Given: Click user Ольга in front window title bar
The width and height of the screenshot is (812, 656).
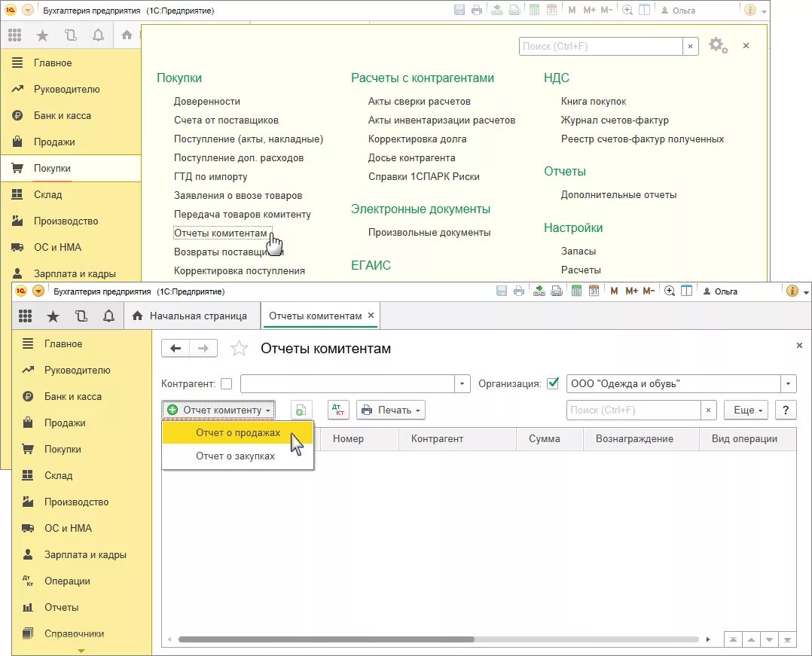Looking at the screenshot, I should point(720,291).
